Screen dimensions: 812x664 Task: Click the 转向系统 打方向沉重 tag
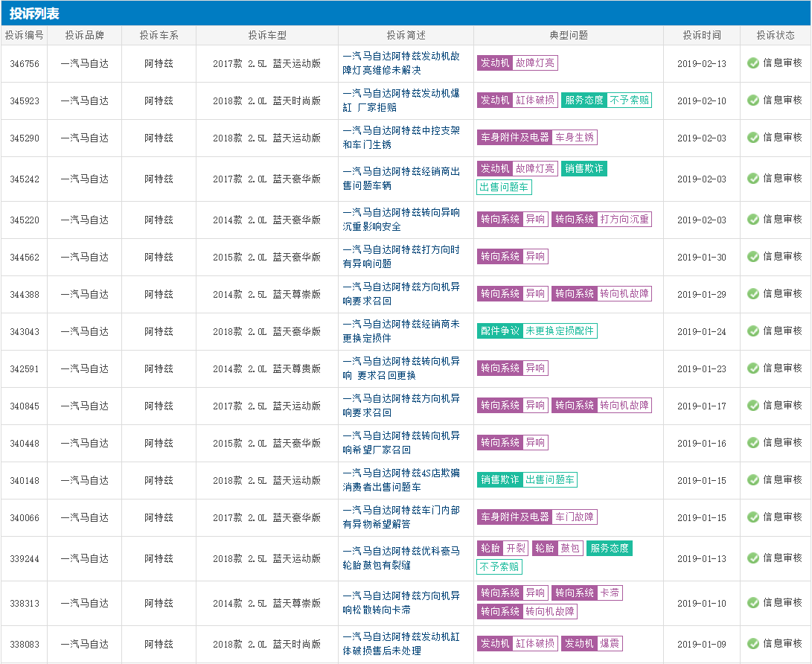pyautogui.click(x=602, y=220)
